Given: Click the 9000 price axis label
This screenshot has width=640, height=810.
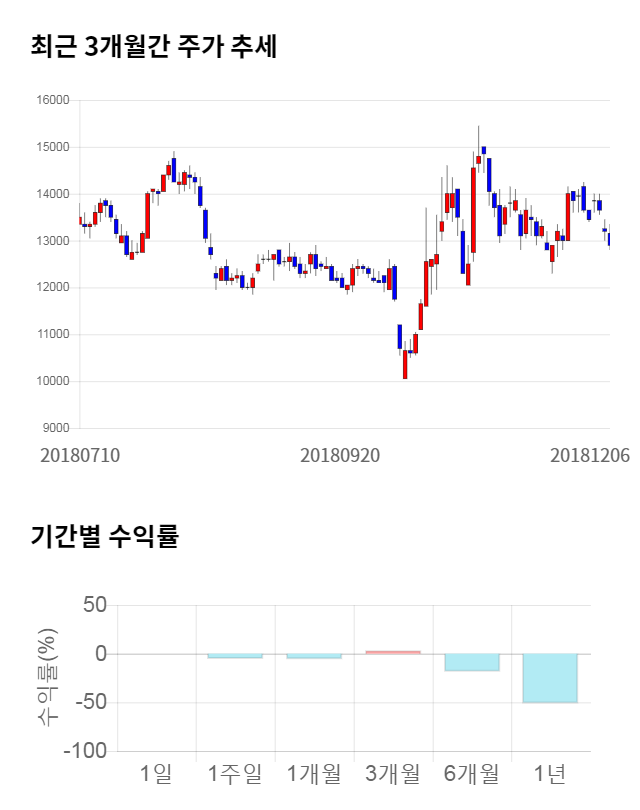Looking at the screenshot, I should pos(57,428).
